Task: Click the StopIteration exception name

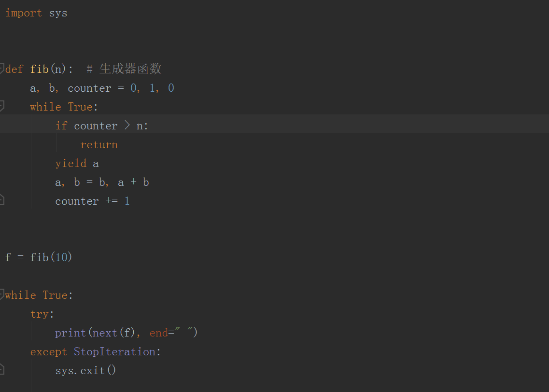Action: pos(114,352)
